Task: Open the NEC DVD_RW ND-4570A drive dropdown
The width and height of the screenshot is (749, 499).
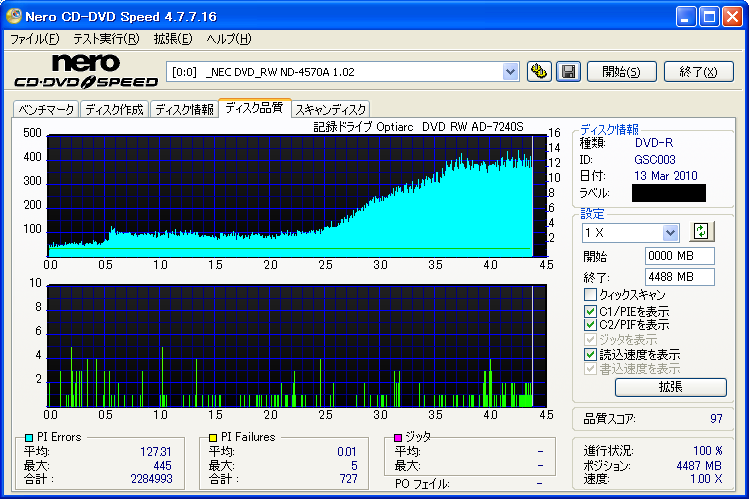Action: [x=510, y=72]
